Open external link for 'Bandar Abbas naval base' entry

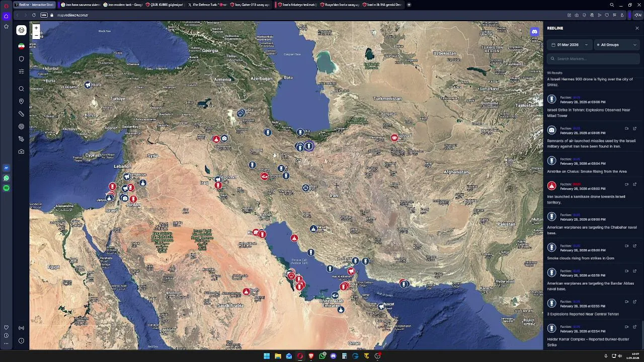click(x=634, y=271)
